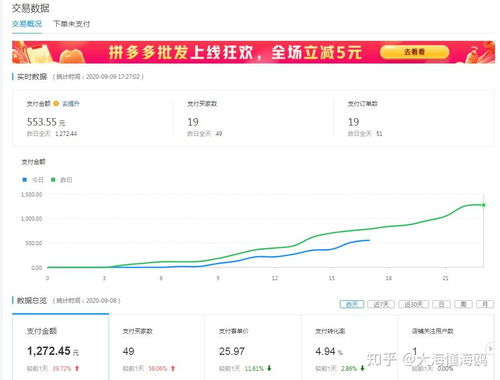Select the 日 period button
Image resolution: width=500 pixels, height=380 pixels.
(x=441, y=304)
